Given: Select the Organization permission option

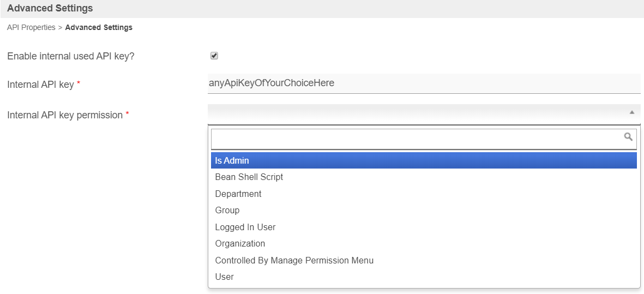Looking at the screenshot, I should (240, 244).
